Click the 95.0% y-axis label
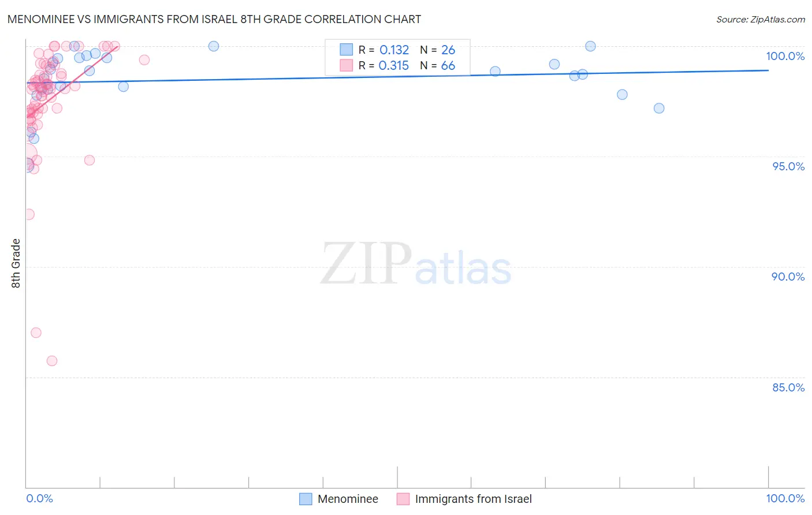 click(x=788, y=166)
